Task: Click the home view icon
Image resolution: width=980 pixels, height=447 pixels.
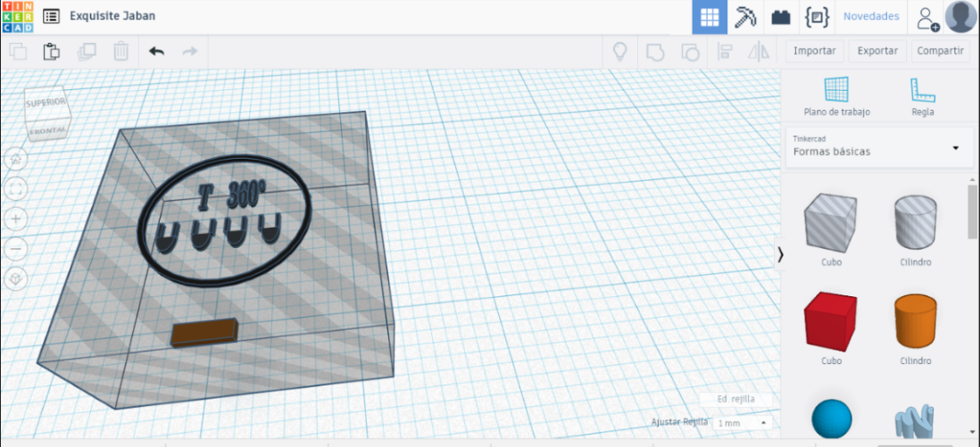Action: click(x=16, y=159)
